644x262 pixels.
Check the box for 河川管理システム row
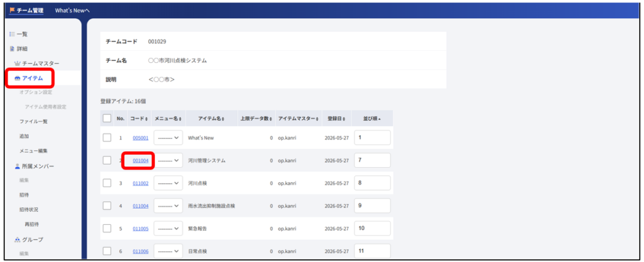[x=107, y=160]
